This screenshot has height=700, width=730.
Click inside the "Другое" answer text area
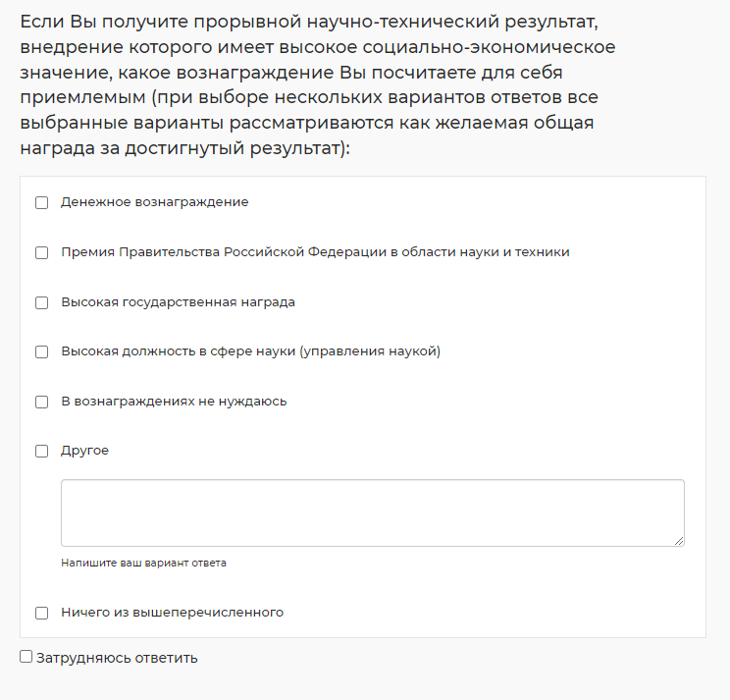(x=372, y=512)
